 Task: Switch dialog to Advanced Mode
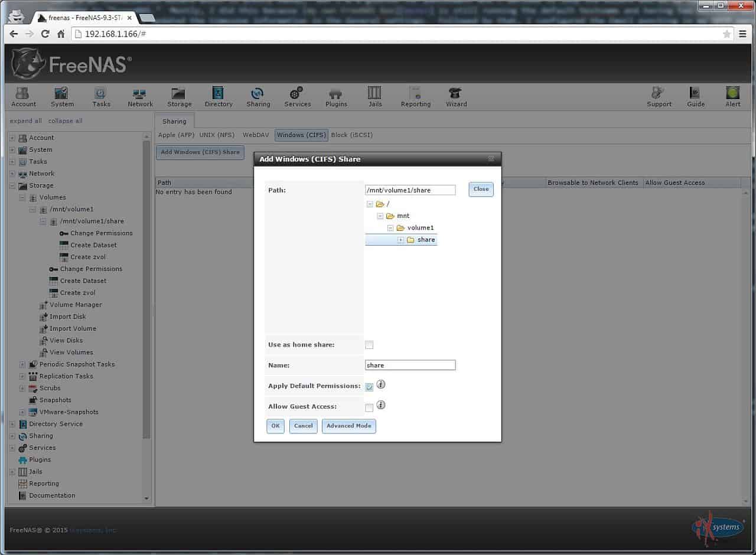[x=349, y=426]
